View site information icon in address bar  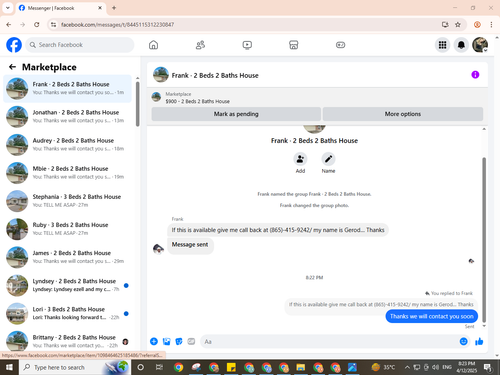click(x=53, y=25)
